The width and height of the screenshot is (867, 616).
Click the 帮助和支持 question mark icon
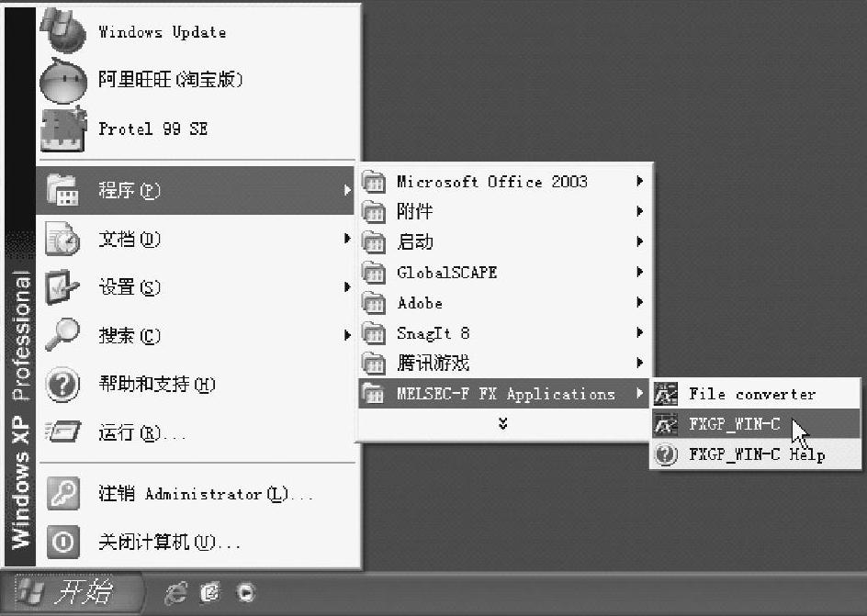[62, 384]
